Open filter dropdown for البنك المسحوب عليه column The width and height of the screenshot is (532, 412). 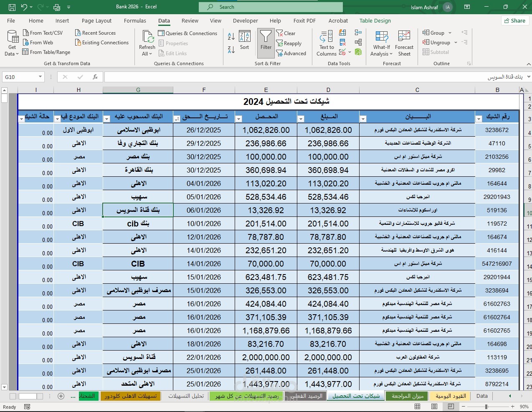106,119
